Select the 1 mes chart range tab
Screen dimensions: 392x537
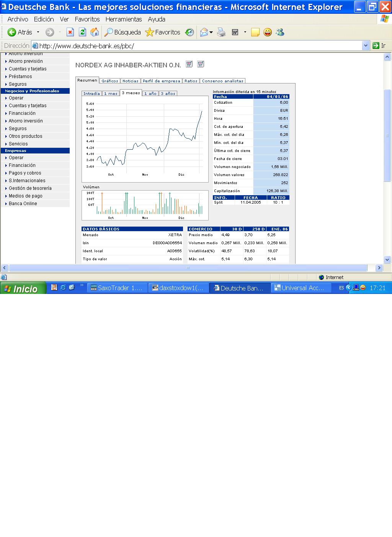(x=111, y=93)
